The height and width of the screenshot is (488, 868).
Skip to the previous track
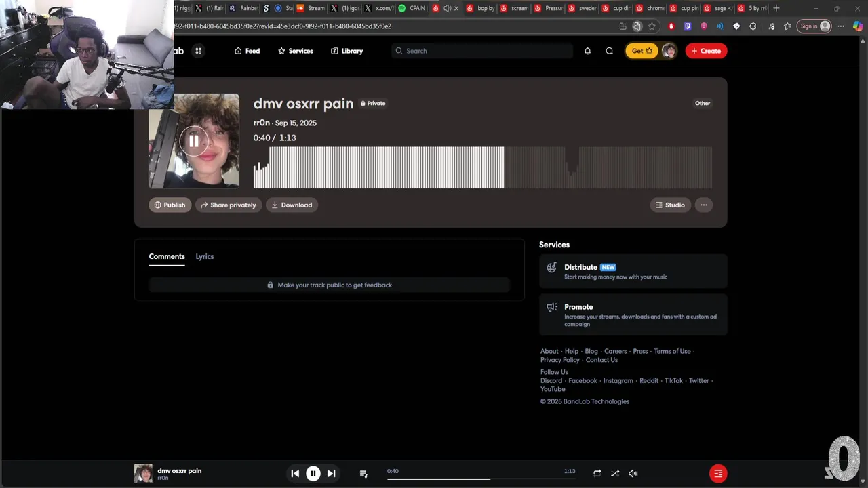coord(295,474)
